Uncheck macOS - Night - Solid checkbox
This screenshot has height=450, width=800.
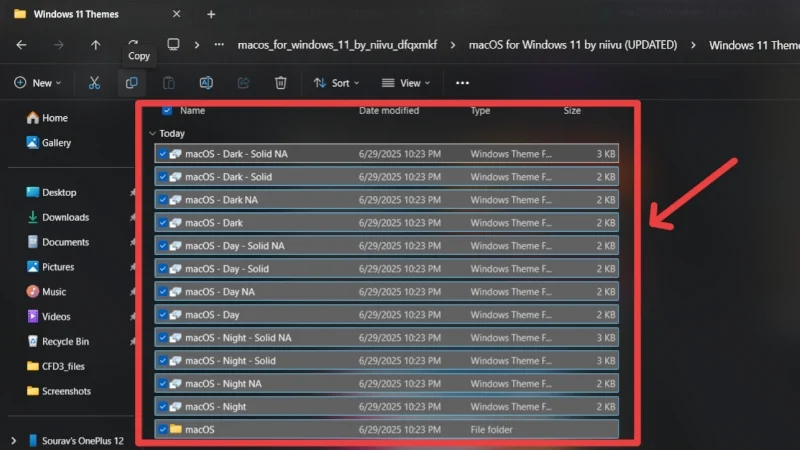(162, 360)
